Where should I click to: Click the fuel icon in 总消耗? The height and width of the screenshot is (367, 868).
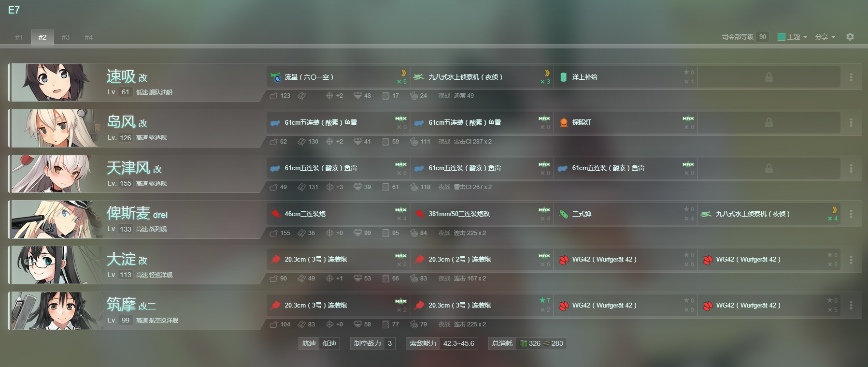[523, 343]
